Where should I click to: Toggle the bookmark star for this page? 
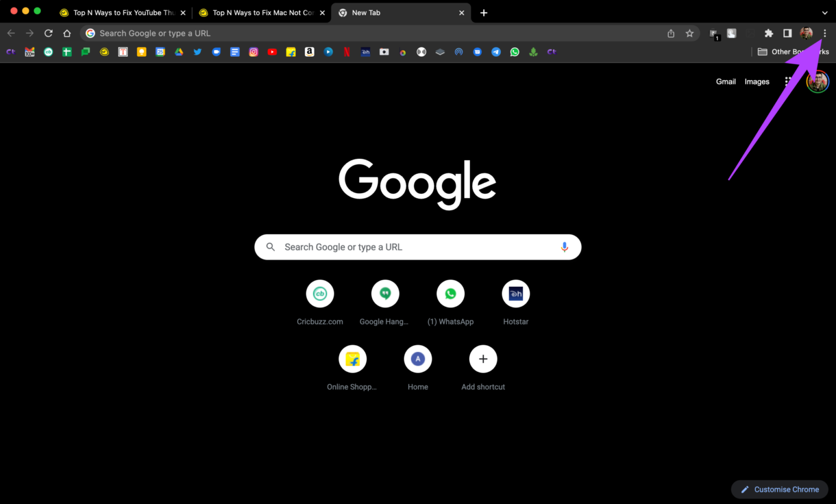click(690, 33)
